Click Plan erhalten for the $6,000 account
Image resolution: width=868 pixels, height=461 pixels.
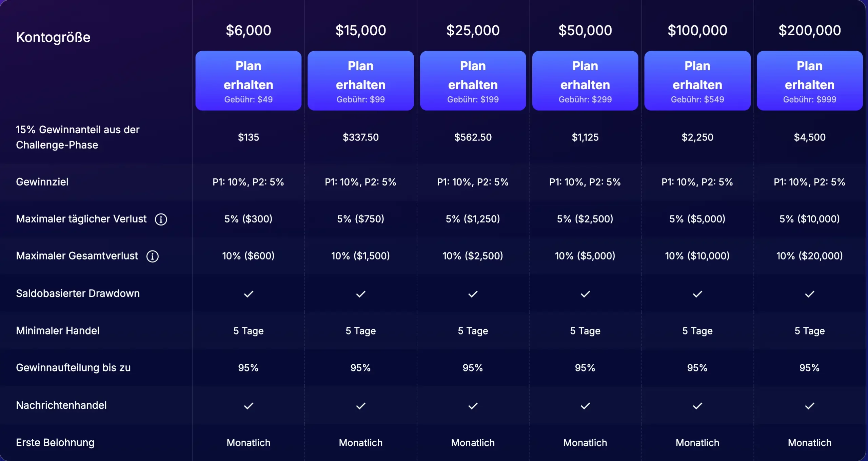[249, 80]
